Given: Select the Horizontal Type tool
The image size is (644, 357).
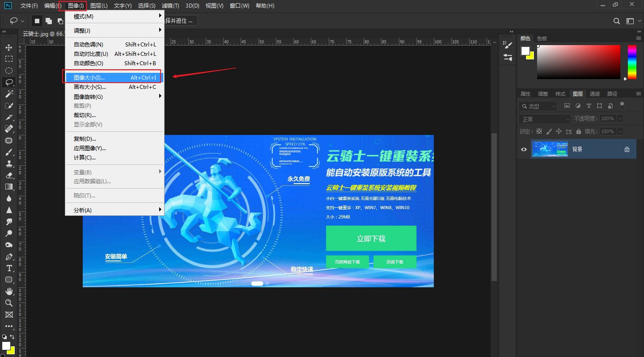Looking at the screenshot, I should coord(8,268).
